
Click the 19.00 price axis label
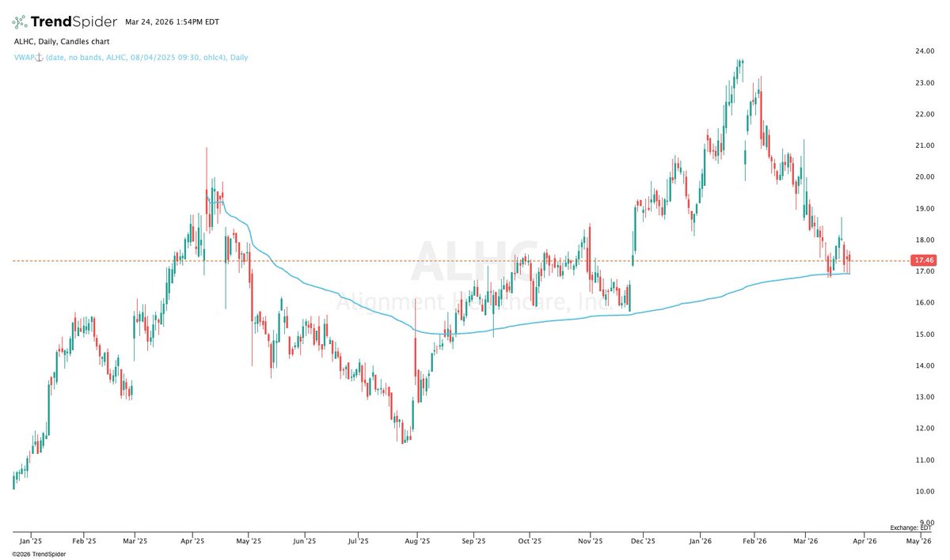(x=925, y=209)
